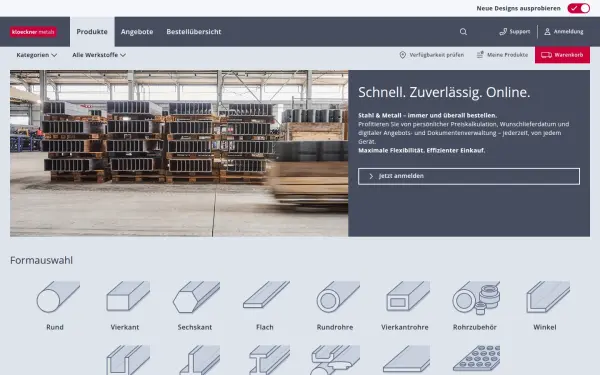600x375 pixels.
Task: Click the Vierkantrohre label text
Action: click(x=405, y=327)
